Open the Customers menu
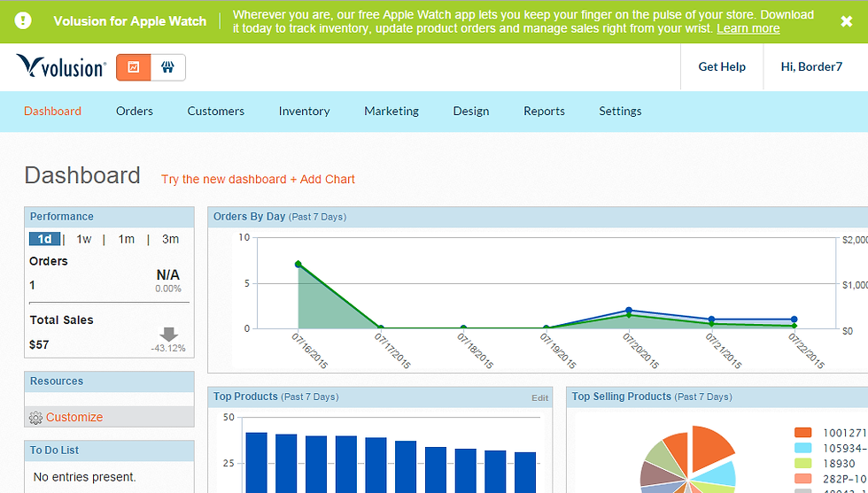The image size is (868, 493). point(216,112)
